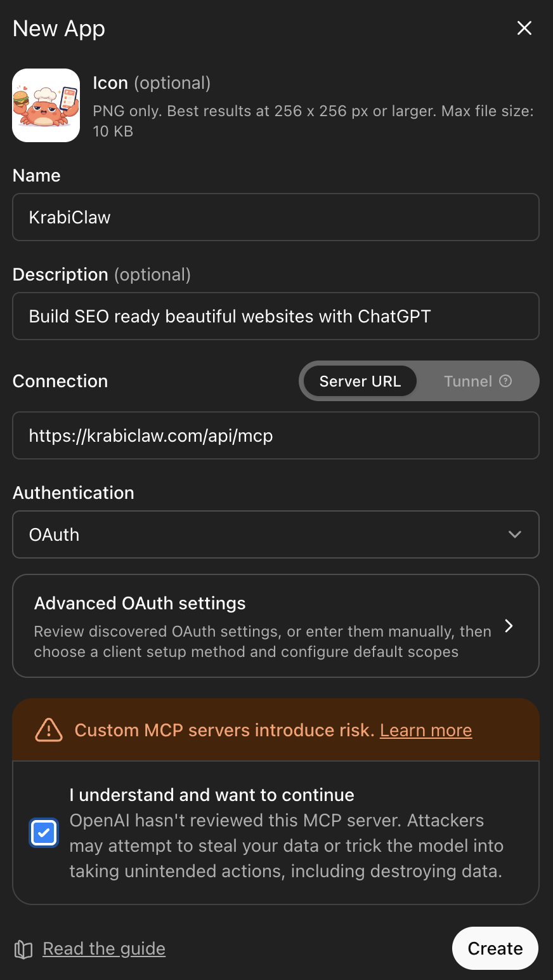Focus the Name field containing KrabiClaw

tap(276, 217)
